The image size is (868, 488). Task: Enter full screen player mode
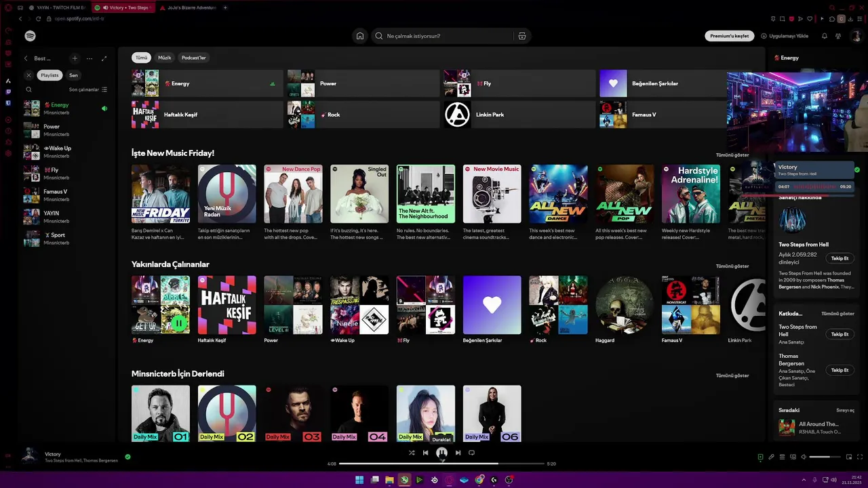click(860, 457)
